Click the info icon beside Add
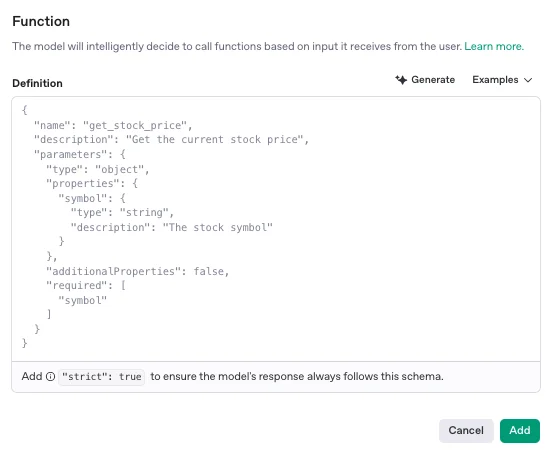 (x=51, y=376)
